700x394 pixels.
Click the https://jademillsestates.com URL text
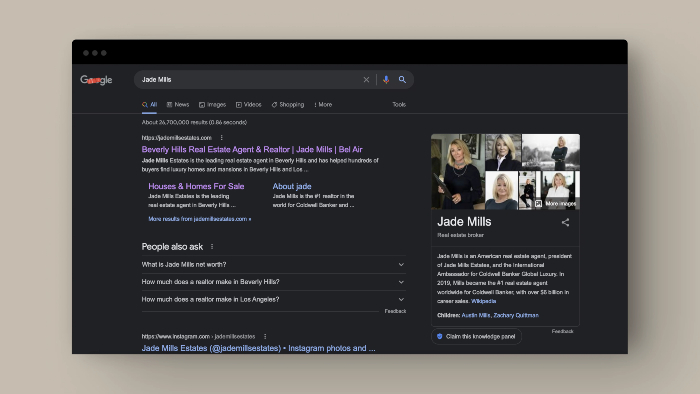pos(176,137)
